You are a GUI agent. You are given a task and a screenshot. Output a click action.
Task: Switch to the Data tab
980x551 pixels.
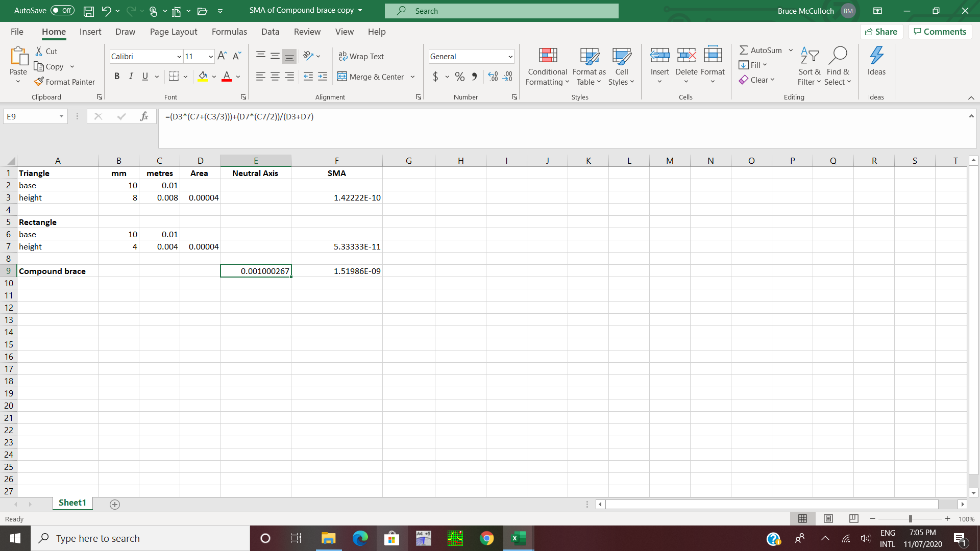270,32
